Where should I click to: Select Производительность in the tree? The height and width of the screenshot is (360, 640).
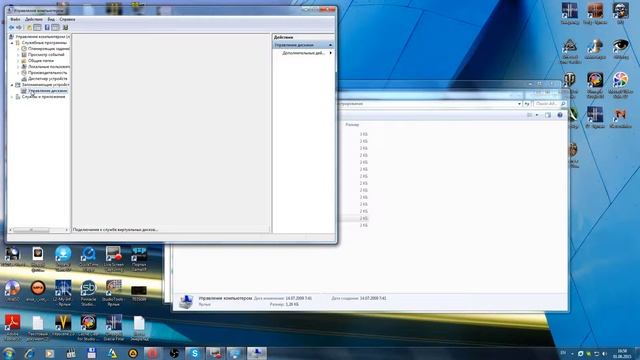(x=48, y=72)
